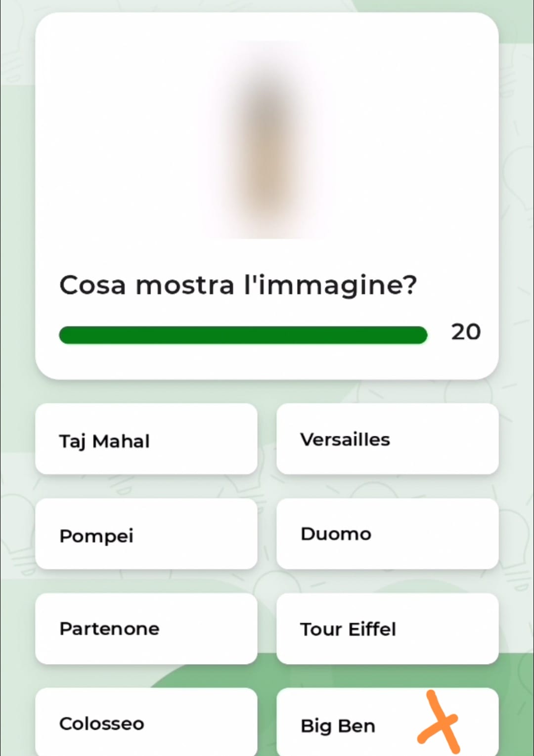
Task: Choose Versailles as the answer
Action: pos(387,439)
